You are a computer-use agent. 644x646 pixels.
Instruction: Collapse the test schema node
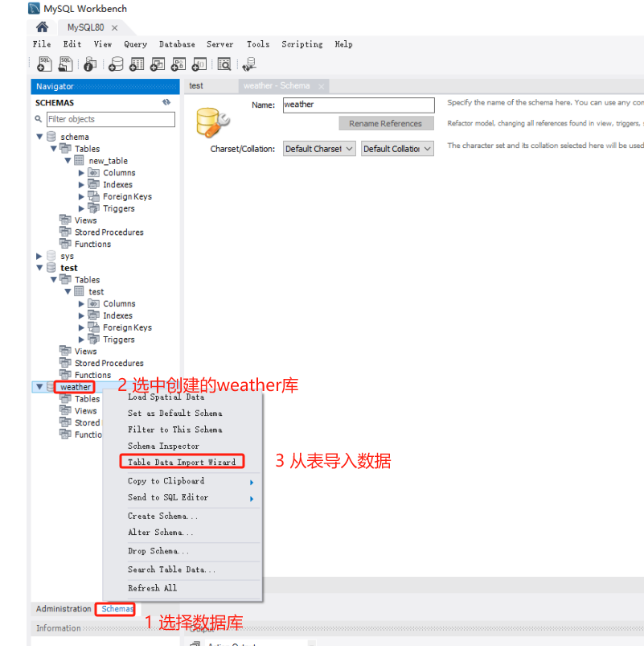(x=39, y=267)
